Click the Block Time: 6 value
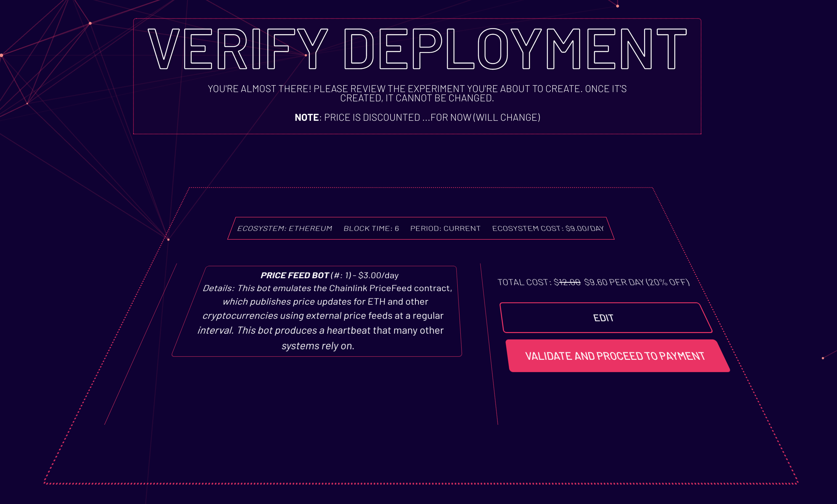This screenshot has width=837, height=504. pos(371,228)
